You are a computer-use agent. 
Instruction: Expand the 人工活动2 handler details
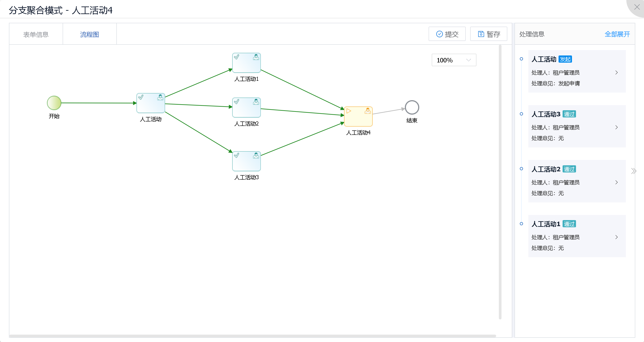(616, 182)
